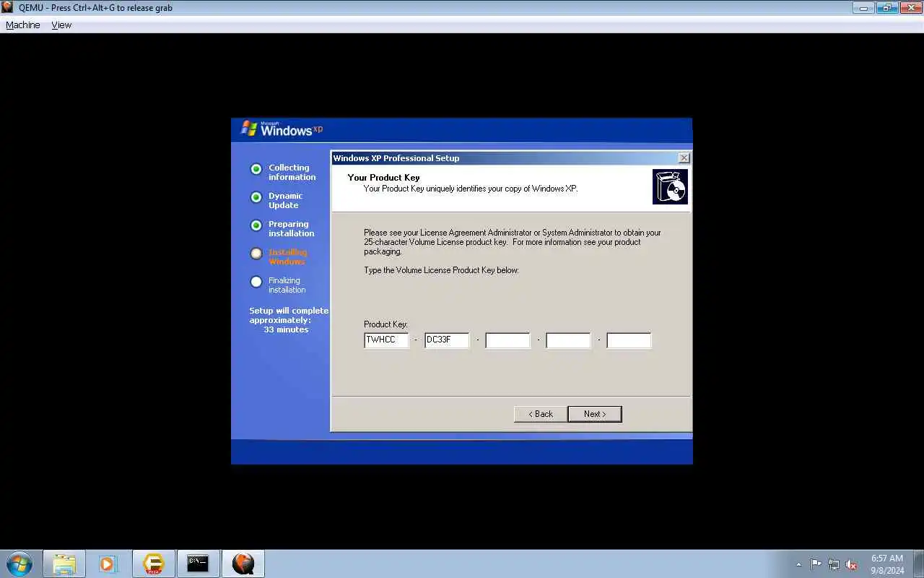Click the 'Your Product Key' heading
The width and height of the screenshot is (924, 578).
[x=383, y=178]
